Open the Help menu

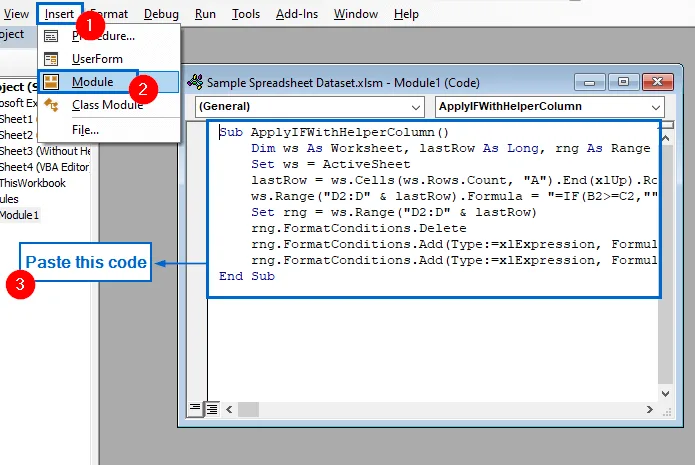406,14
